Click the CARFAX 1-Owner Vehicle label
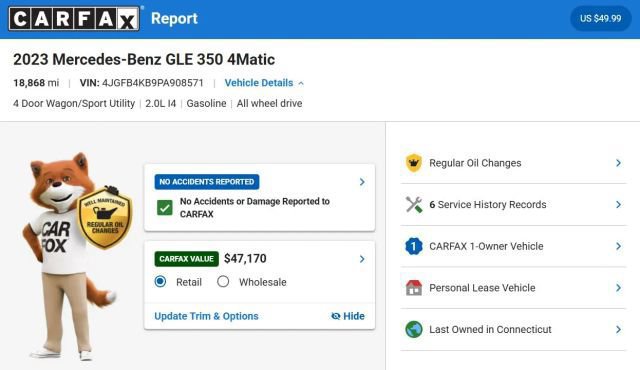This screenshot has height=370, width=640. click(x=486, y=246)
